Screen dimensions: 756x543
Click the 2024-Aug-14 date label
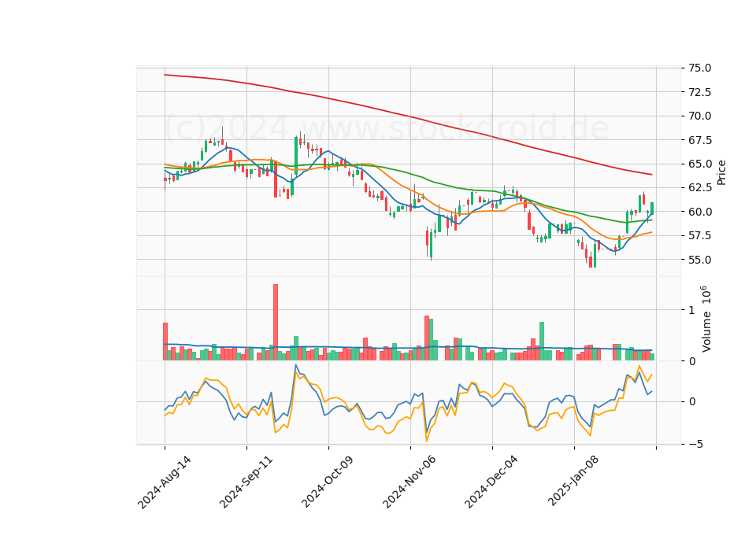pyautogui.click(x=165, y=482)
